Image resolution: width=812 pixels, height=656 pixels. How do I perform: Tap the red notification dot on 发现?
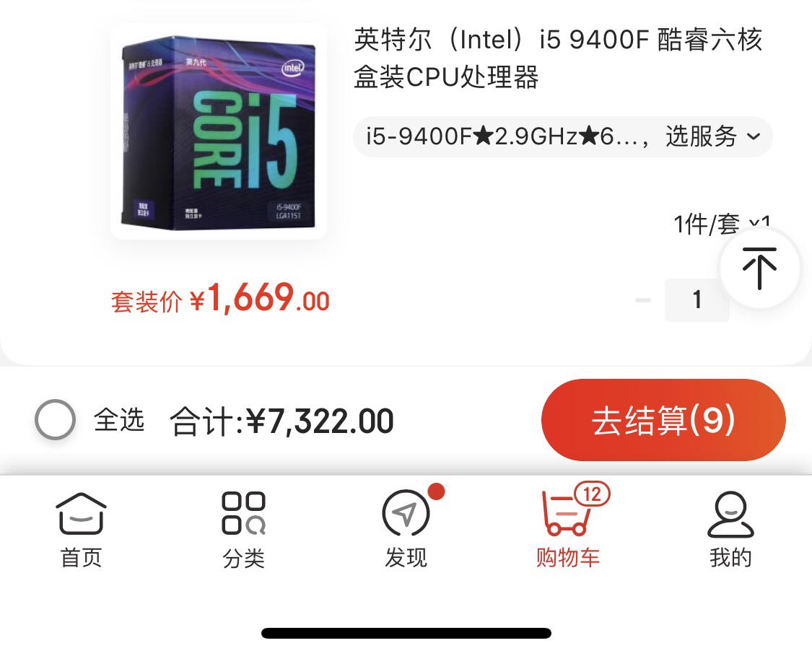[x=437, y=491]
